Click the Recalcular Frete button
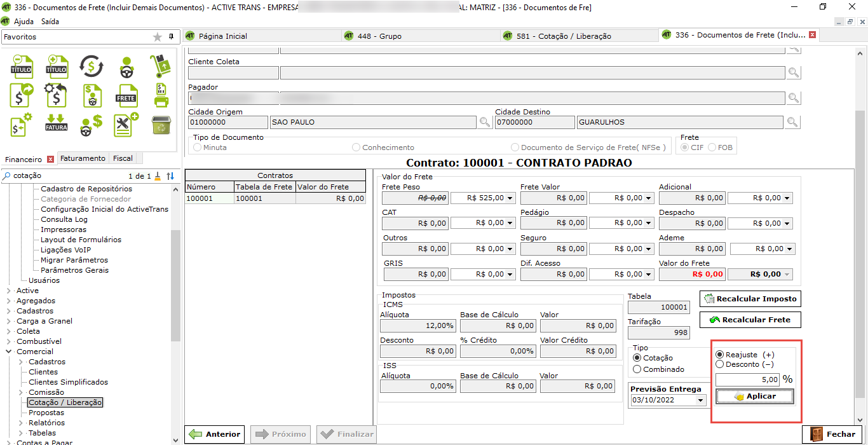The height and width of the screenshot is (445, 868). coord(750,320)
